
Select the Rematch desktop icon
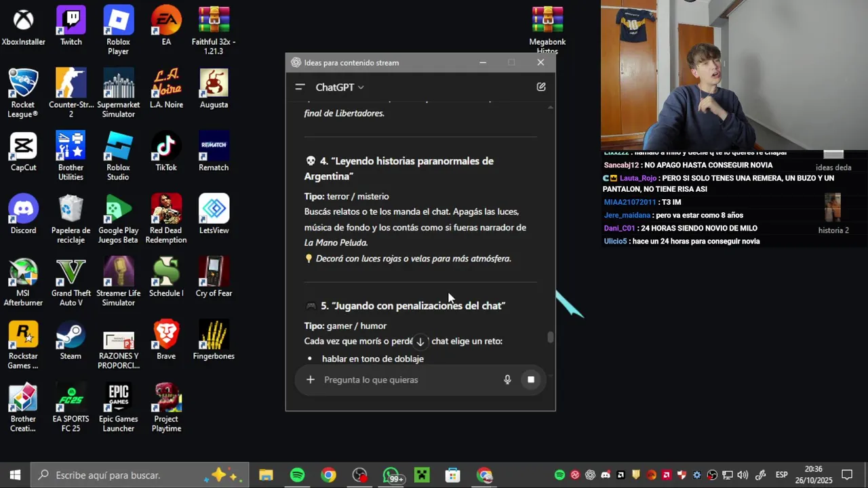point(214,152)
